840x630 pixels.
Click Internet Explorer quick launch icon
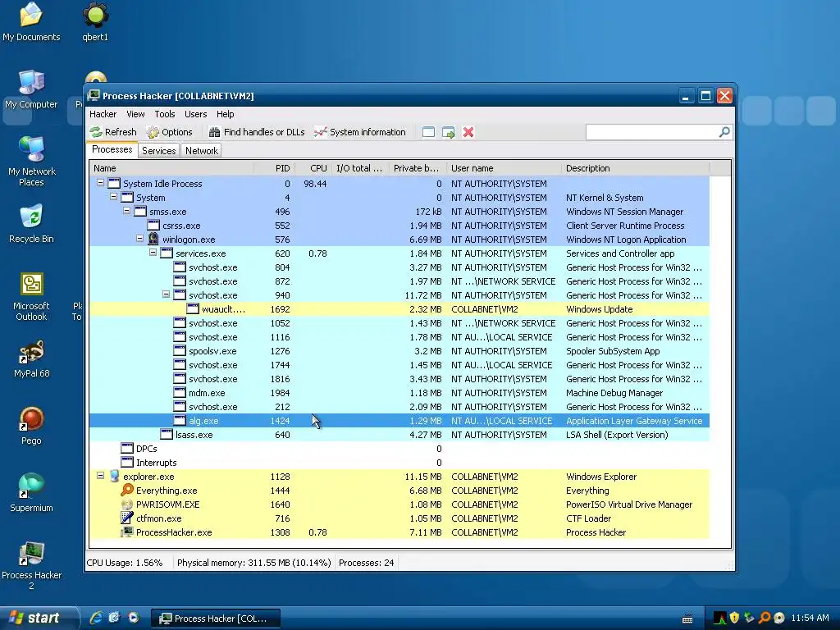pos(96,618)
